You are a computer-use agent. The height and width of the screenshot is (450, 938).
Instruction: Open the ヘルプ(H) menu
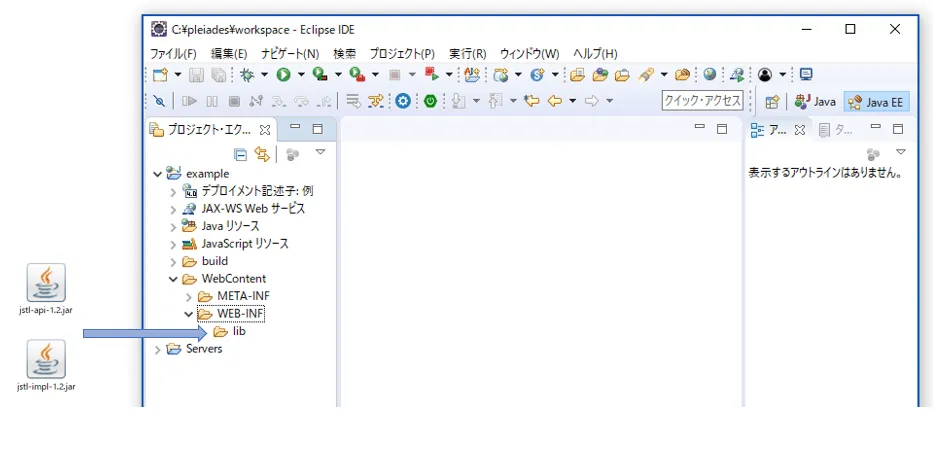pyautogui.click(x=595, y=53)
